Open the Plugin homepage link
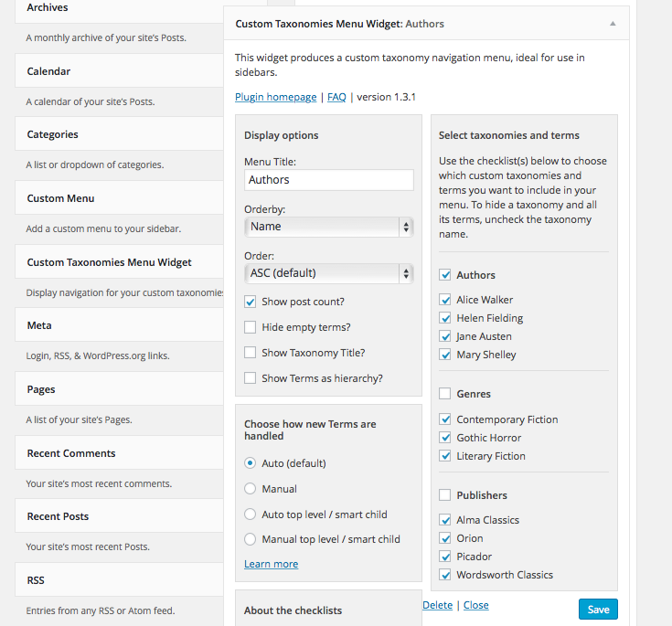 tap(275, 97)
